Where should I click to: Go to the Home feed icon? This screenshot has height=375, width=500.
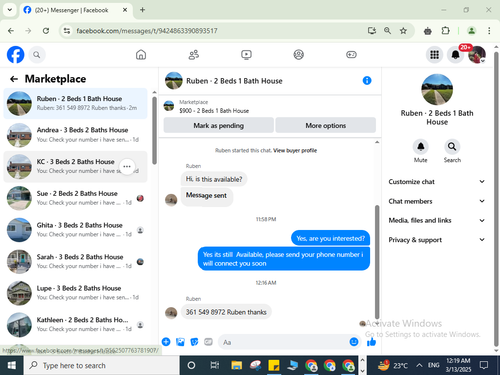[x=141, y=54]
